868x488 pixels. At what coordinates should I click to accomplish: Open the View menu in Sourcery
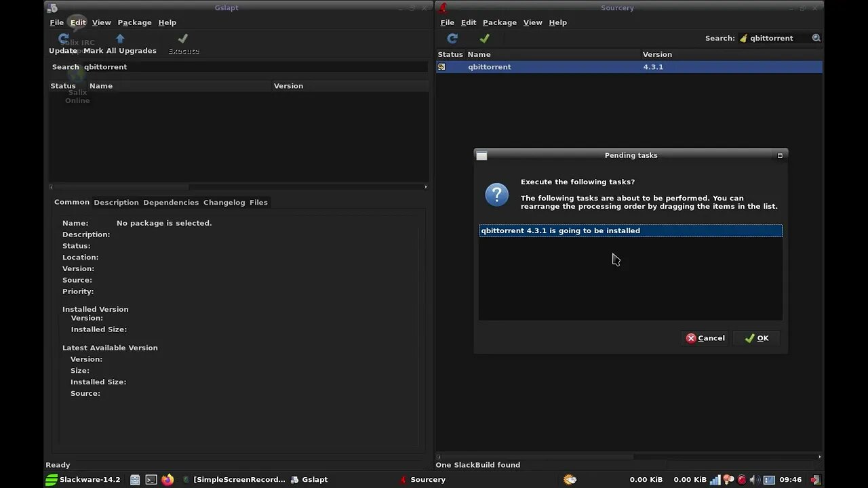tap(533, 22)
